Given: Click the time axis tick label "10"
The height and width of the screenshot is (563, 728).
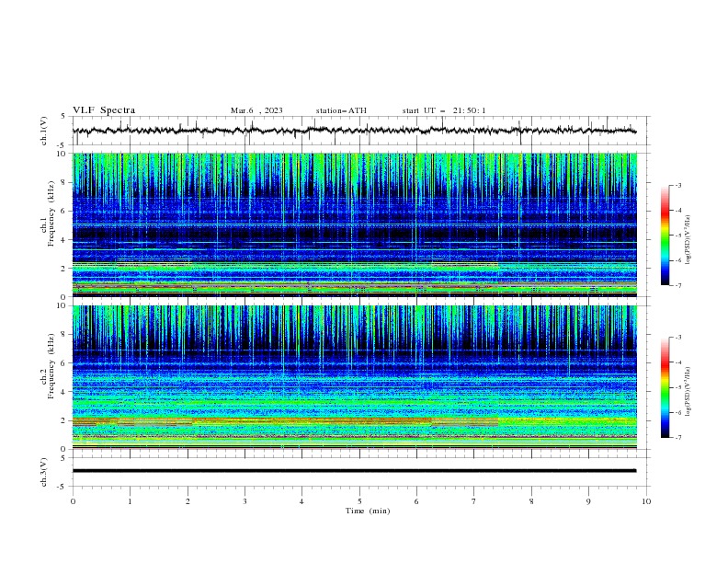Looking at the screenshot, I should point(646,501).
